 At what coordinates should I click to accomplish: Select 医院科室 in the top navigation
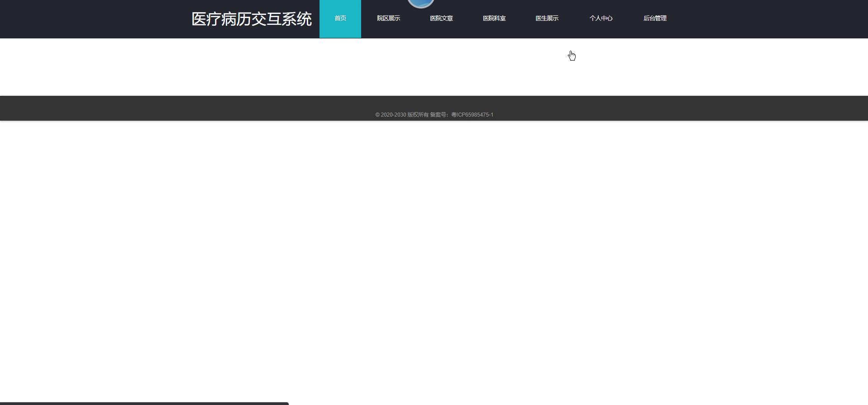point(494,19)
